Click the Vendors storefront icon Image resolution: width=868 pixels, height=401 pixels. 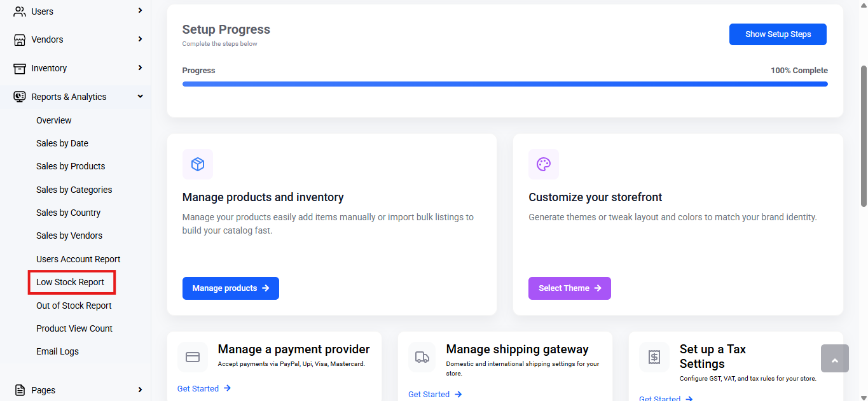pyautogui.click(x=20, y=39)
